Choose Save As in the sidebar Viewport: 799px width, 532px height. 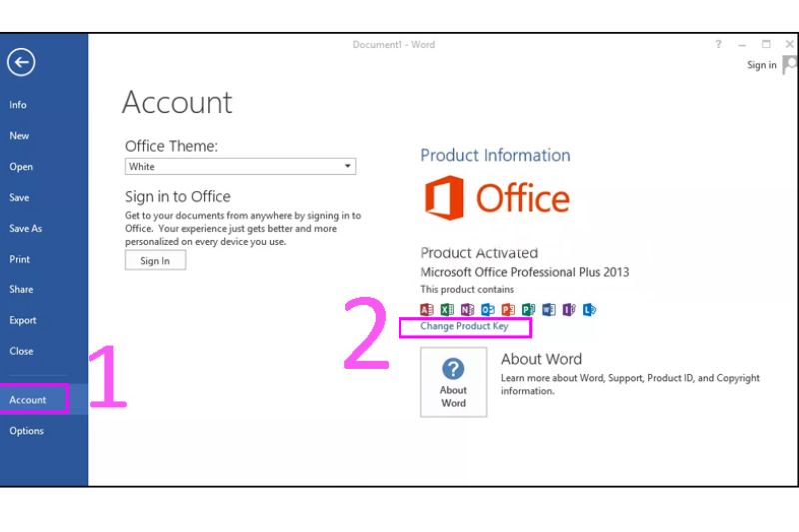coord(26,229)
